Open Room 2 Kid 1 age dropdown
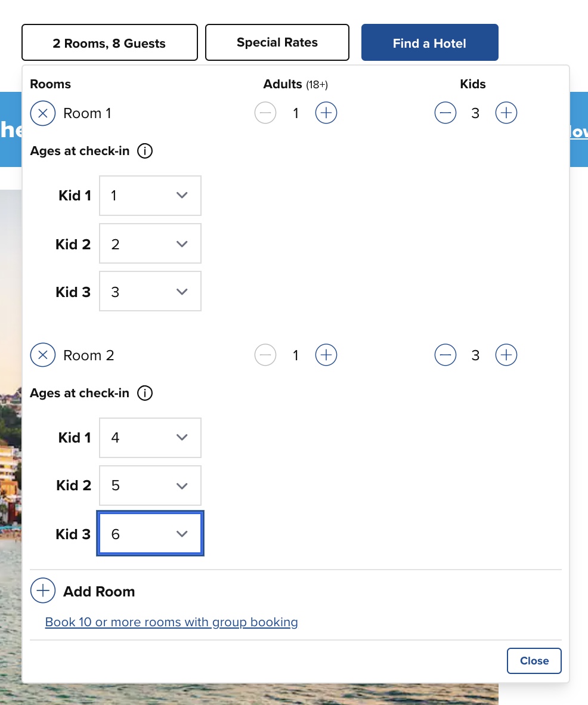The height and width of the screenshot is (705, 588). click(150, 438)
